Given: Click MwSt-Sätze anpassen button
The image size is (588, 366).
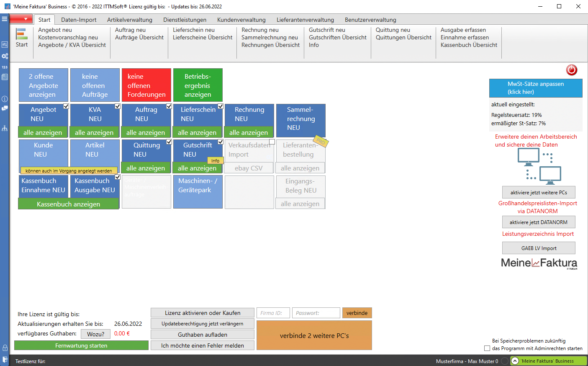Looking at the screenshot, I should point(536,88).
